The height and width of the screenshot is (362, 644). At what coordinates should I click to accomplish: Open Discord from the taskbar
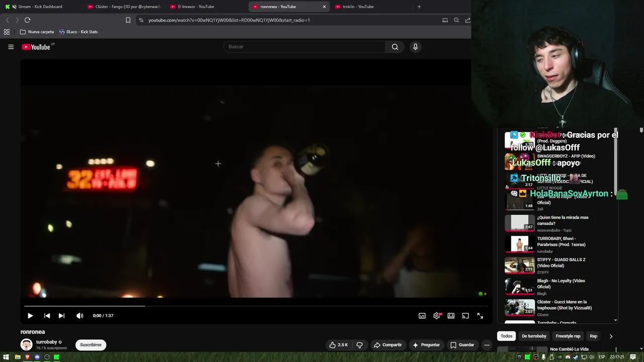[x=37, y=357]
